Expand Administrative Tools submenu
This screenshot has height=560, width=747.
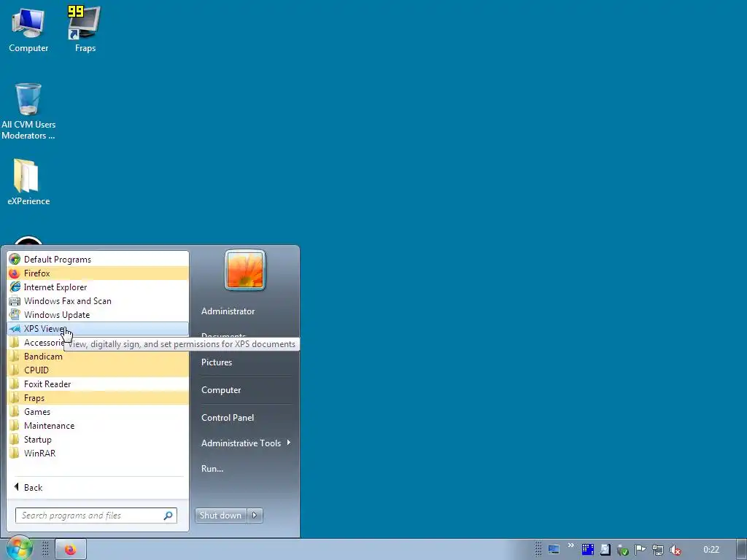tap(245, 443)
